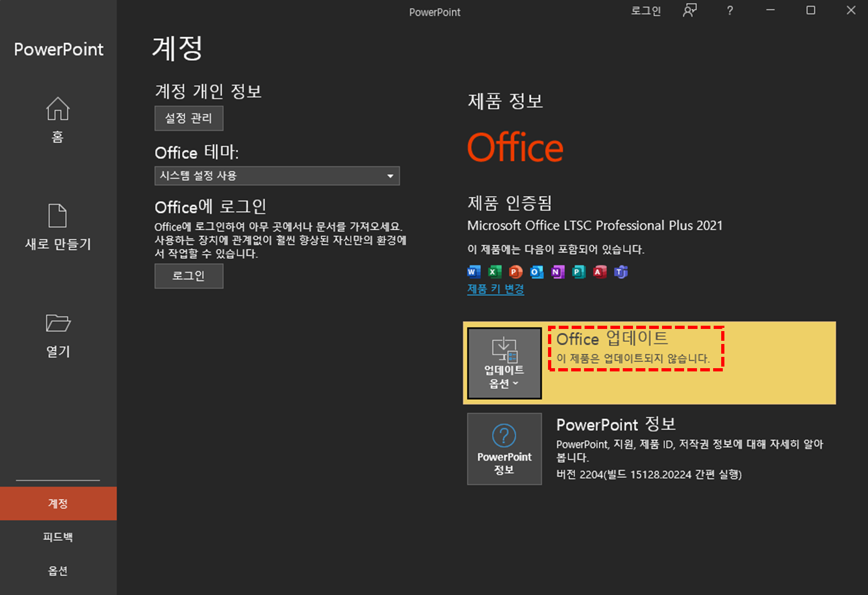The height and width of the screenshot is (595, 868).
Task: Open the feedback person icon in title bar
Action: (689, 10)
